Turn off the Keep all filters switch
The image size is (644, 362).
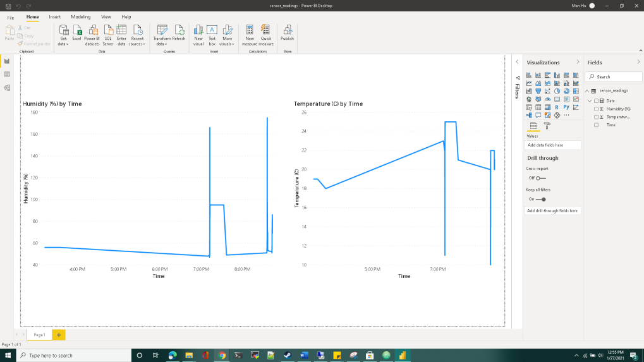[540, 199]
